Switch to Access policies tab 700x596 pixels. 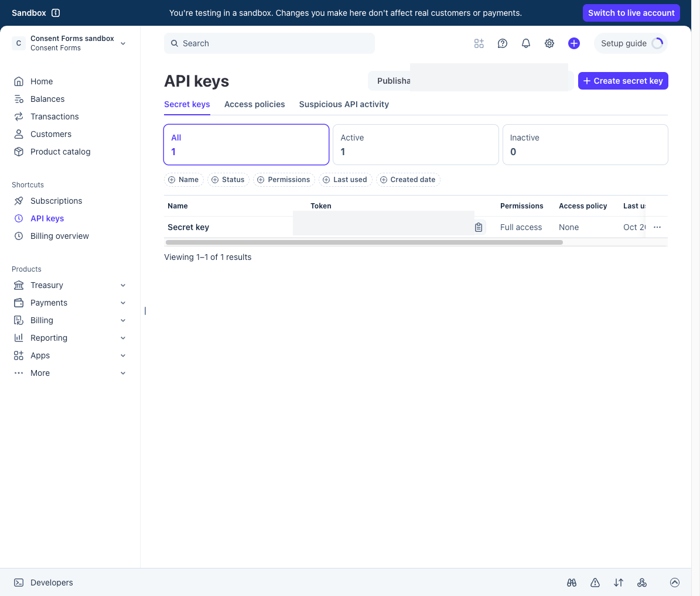pos(254,104)
